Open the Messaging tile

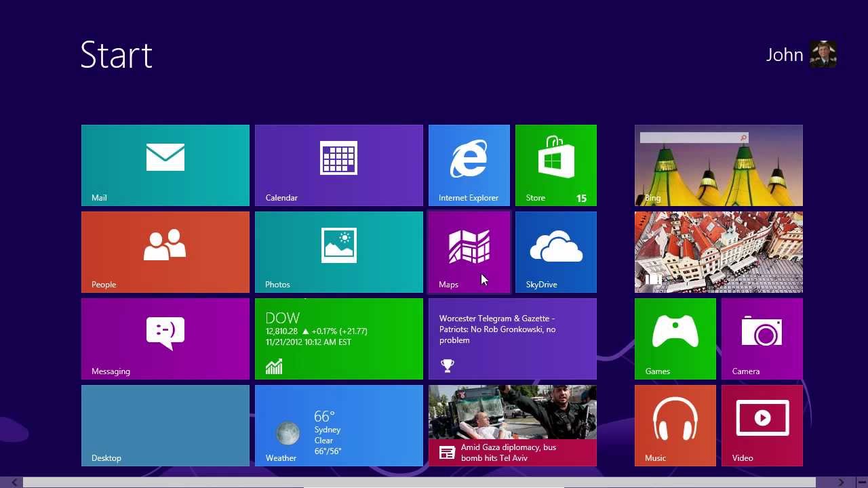pyautogui.click(x=165, y=339)
